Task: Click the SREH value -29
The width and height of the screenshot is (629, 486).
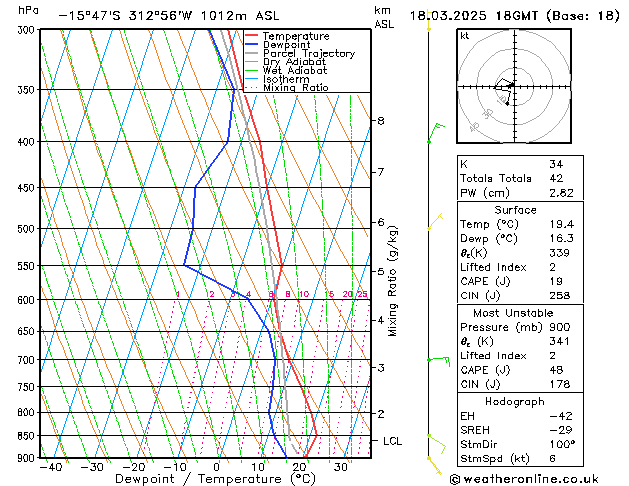Action: pyautogui.click(x=561, y=430)
